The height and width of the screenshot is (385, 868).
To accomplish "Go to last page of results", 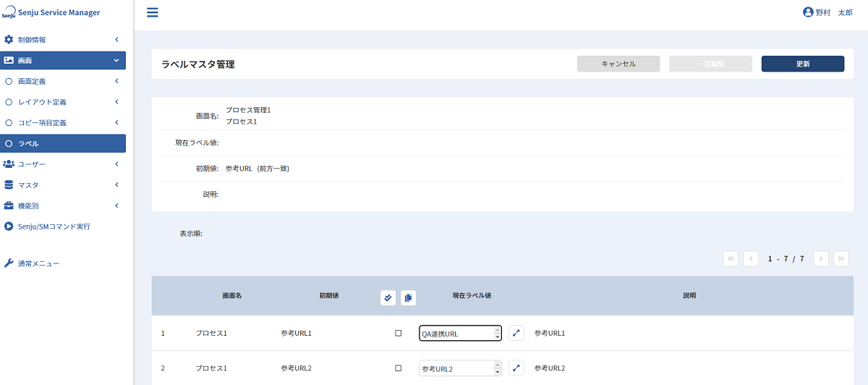I will (841, 258).
